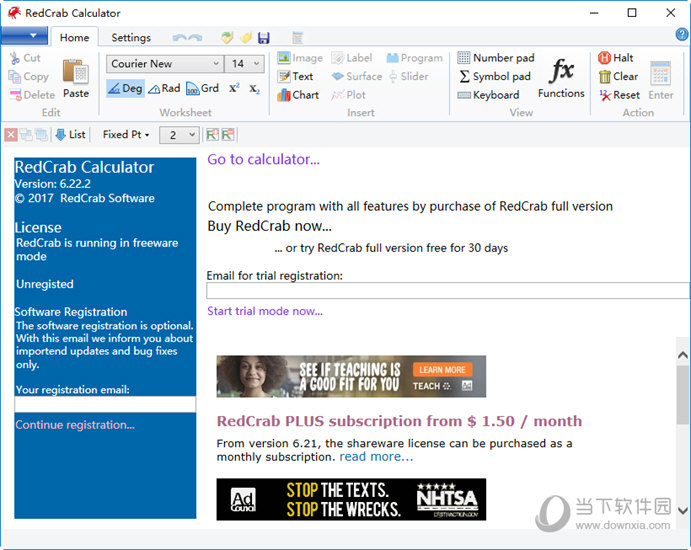Click the Buy RedCrab now link
The width and height of the screenshot is (691, 550).
(269, 226)
